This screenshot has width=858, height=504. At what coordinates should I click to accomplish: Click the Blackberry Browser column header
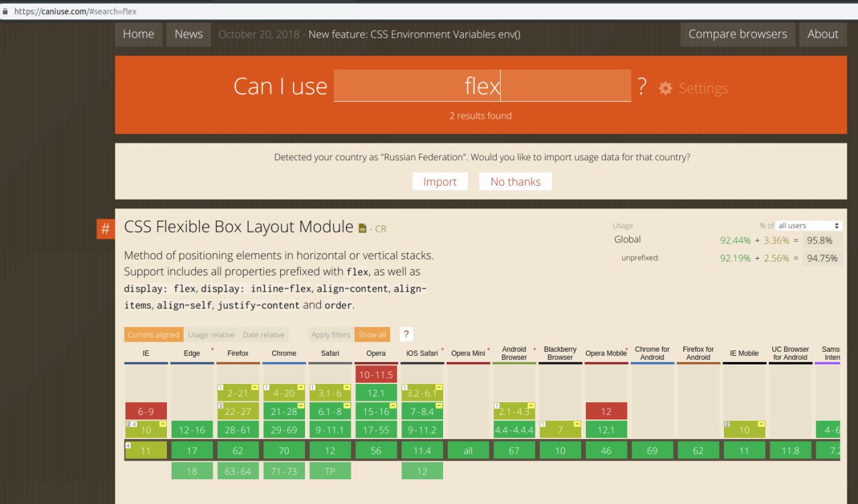tap(560, 353)
